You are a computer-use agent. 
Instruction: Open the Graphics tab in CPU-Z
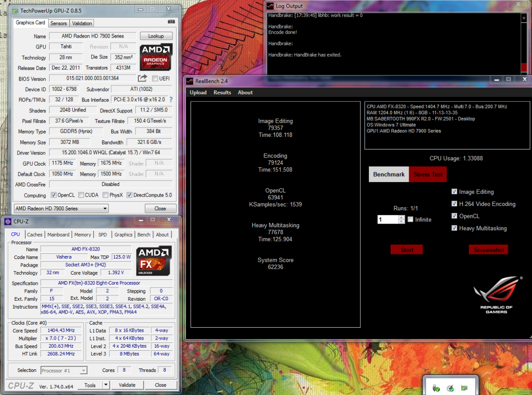123,235
